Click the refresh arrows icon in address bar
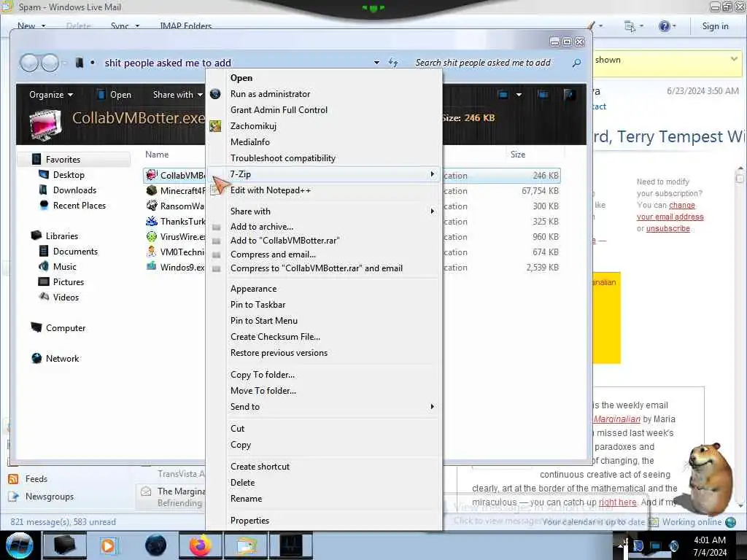This screenshot has height=560, width=747. click(x=393, y=63)
